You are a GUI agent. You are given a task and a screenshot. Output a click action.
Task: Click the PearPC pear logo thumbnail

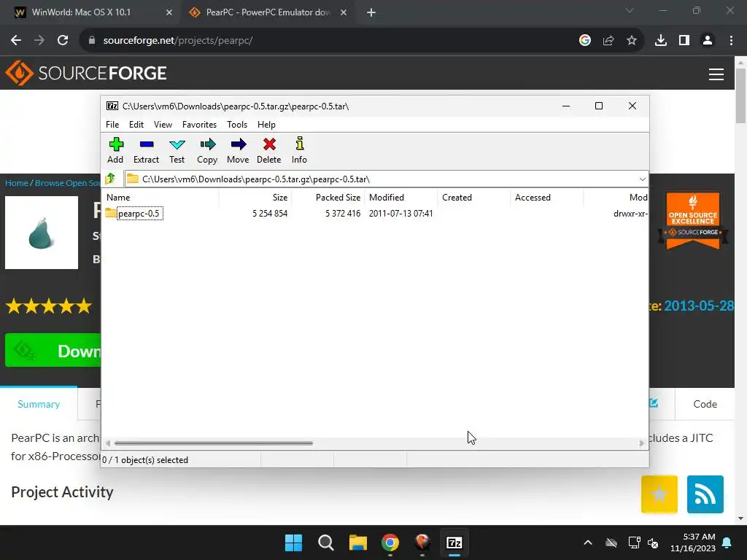tap(42, 233)
